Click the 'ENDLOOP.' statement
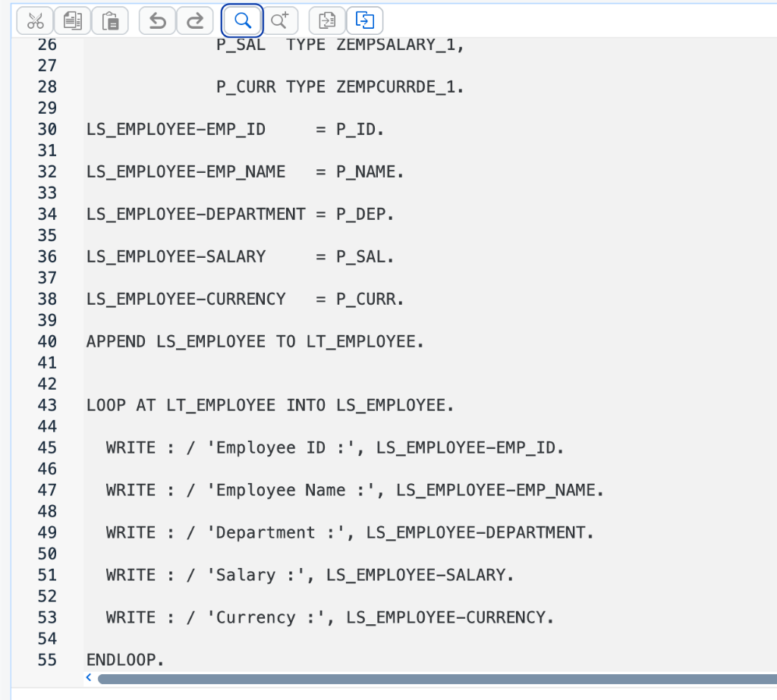Image resolution: width=777 pixels, height=700 pixels. pos(125,660)
